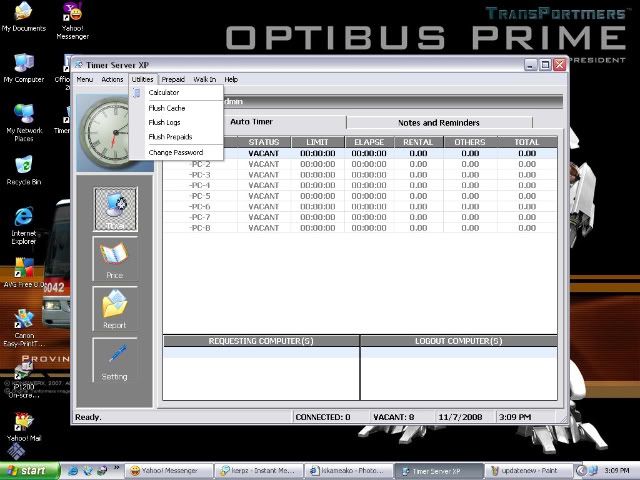This screenshot has height=480, width=640.
Task: Click the STATUS column header
Action: click(264, 142)
